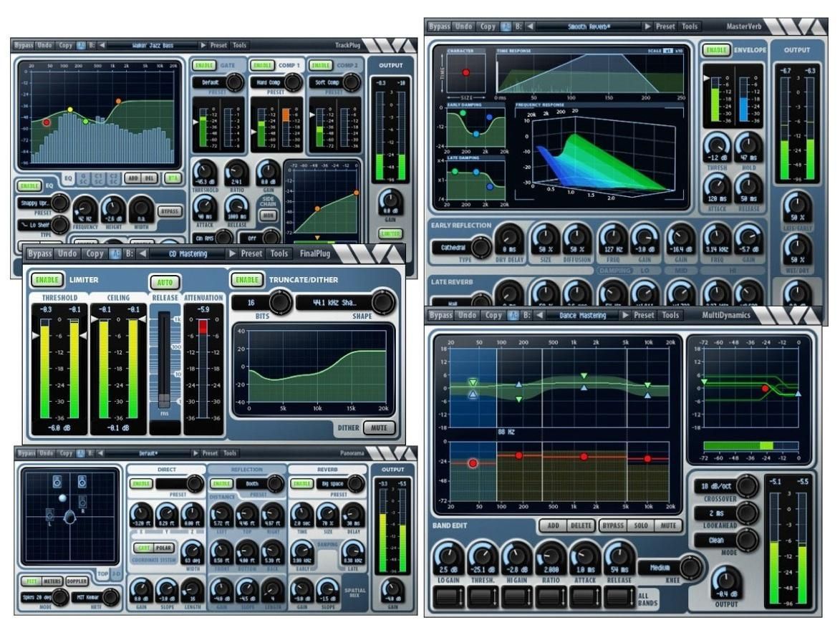Click next preset arrow in FinalPlug
The width and height of the screenshot is (840, 630).
coord(231,253)
